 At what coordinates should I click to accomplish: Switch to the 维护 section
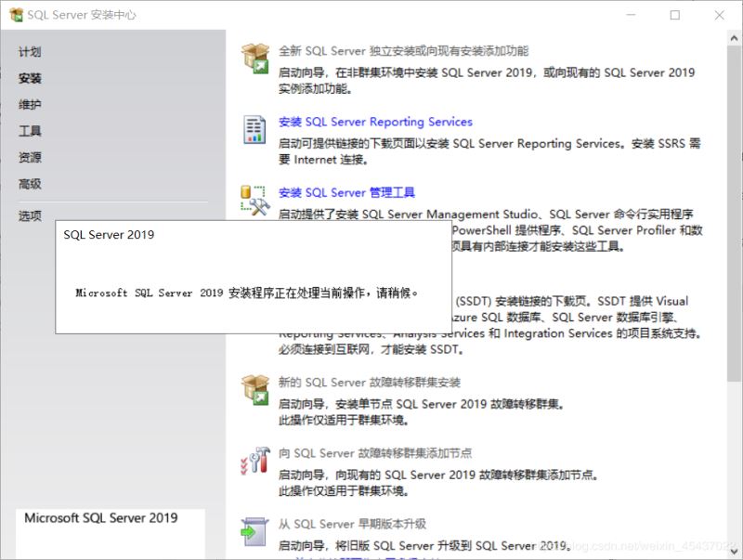(30, 105)
